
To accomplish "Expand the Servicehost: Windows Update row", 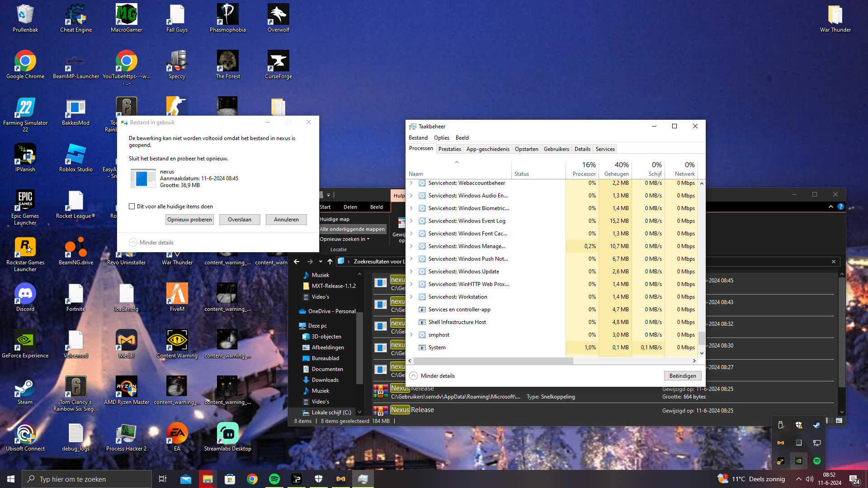I will pyautogui.click(x=411, y=272).
